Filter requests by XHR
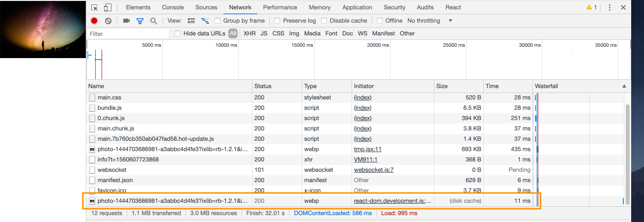Image resolution: width=644 pixels, height=222 pixels. click(250, 33)
